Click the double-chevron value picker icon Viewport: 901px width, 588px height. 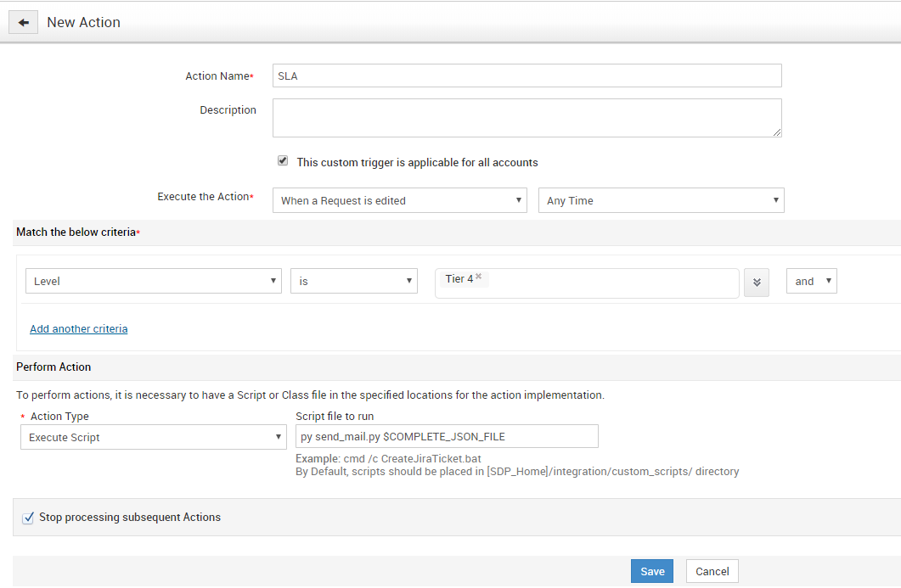[757, 283]
